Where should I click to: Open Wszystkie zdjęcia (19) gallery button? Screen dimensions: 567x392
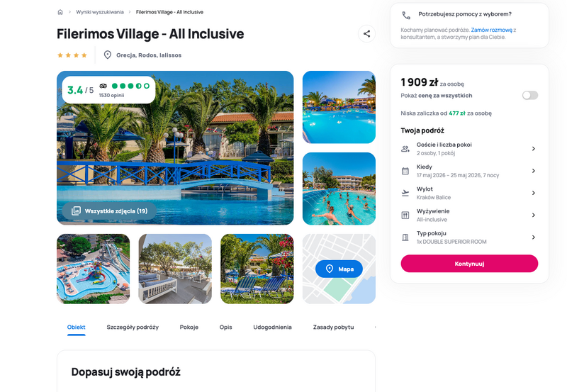109,211
